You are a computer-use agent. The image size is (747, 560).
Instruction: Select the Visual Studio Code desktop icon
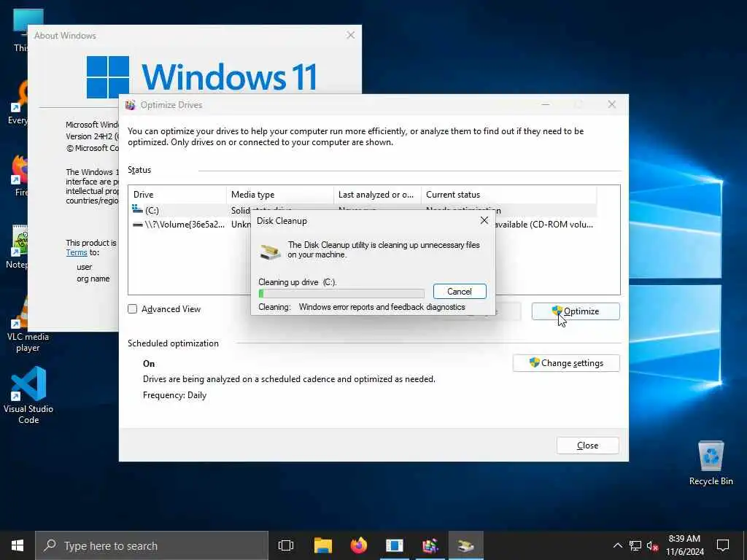(28, 394)
